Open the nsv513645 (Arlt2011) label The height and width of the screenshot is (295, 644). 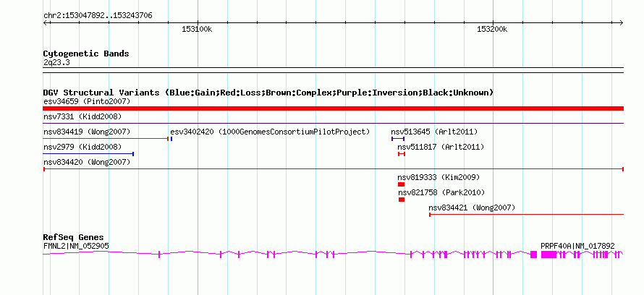coord(434,132)
